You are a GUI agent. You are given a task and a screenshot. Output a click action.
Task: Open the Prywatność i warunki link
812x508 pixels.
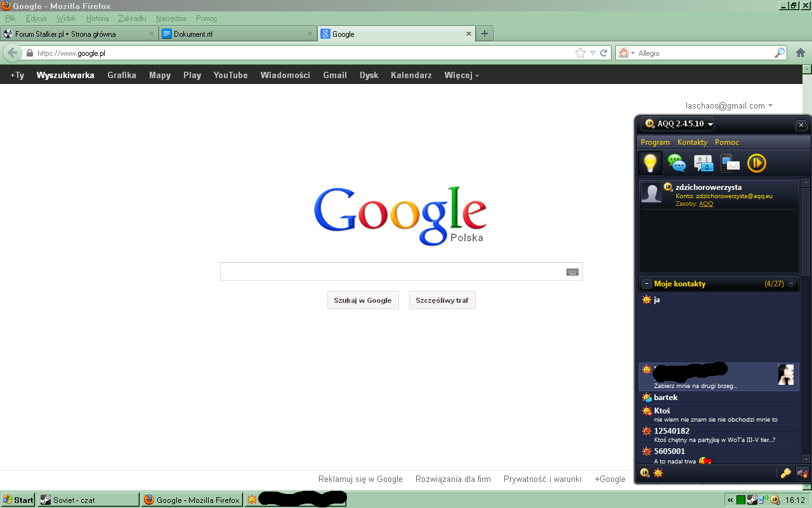[542, 479]
